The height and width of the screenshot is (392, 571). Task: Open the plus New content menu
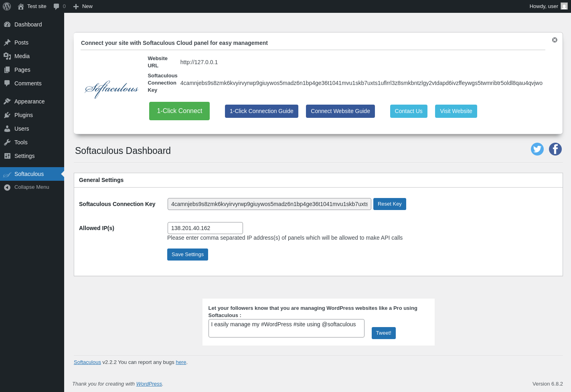(x=83, y=6)
